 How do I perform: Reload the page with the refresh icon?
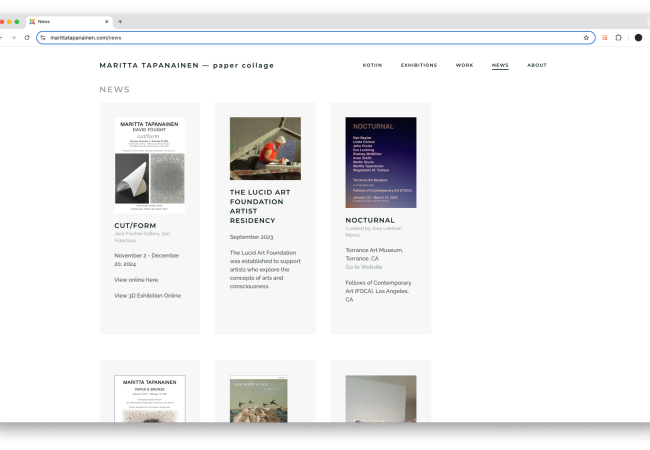point(26,38)
